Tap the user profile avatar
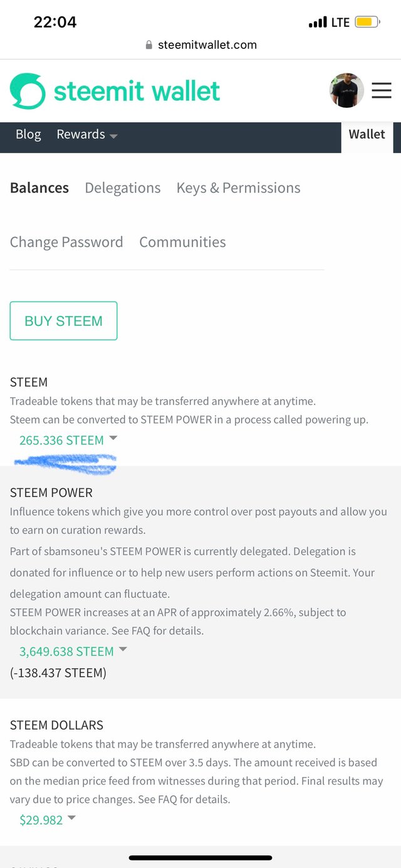 pyautogui.click(x=346, y=91)
